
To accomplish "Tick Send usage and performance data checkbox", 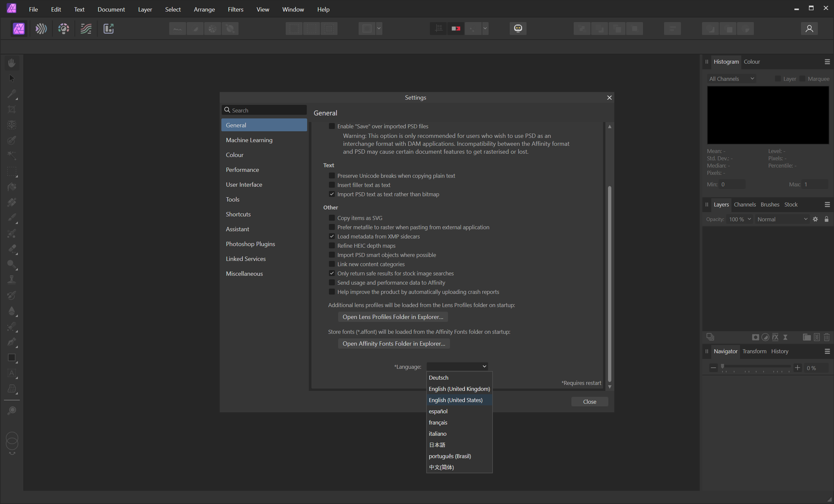I will (332, 283).
